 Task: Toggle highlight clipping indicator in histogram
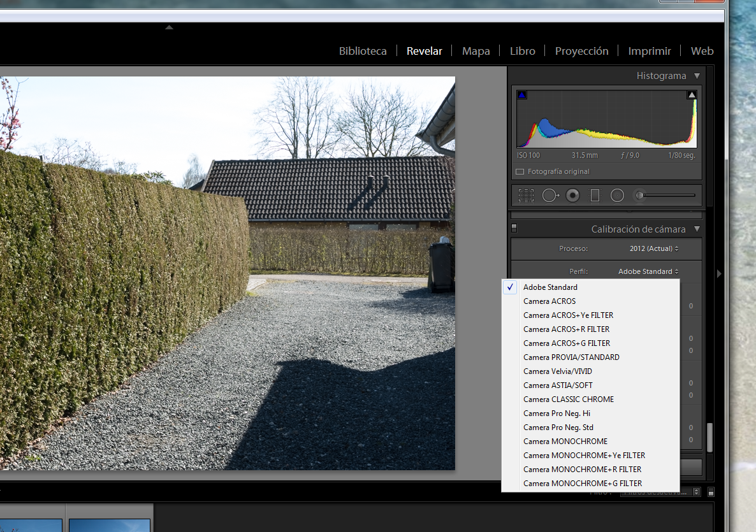[x=692, y=95]
